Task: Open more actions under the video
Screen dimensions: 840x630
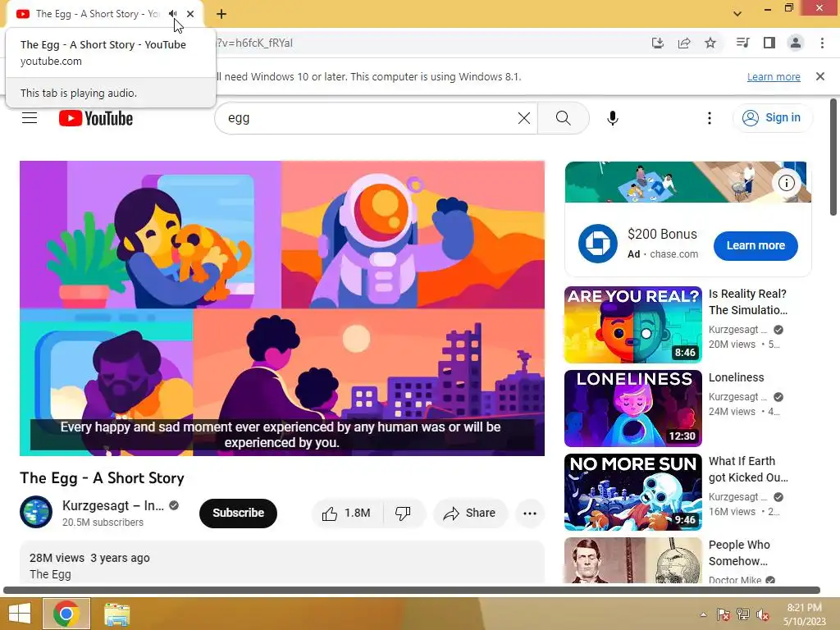Action: 529,514
